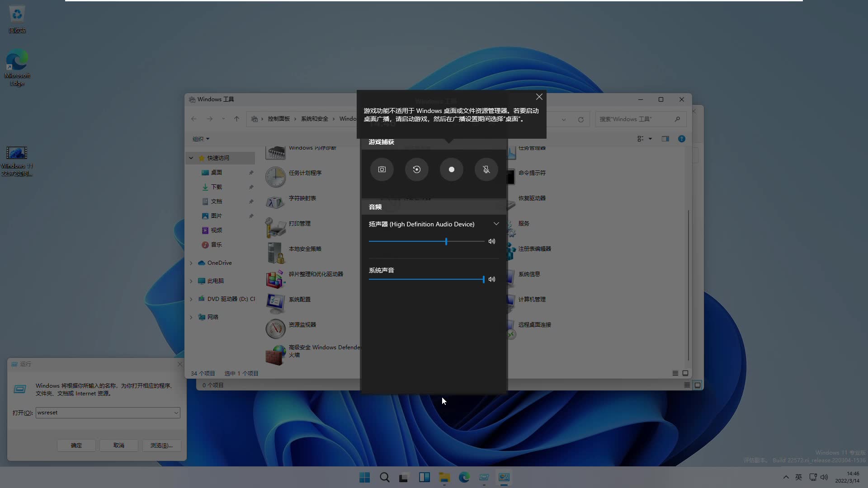
Task: Navigate to 控制面板 via breadcrumb
Action: (x=280, y=118)
